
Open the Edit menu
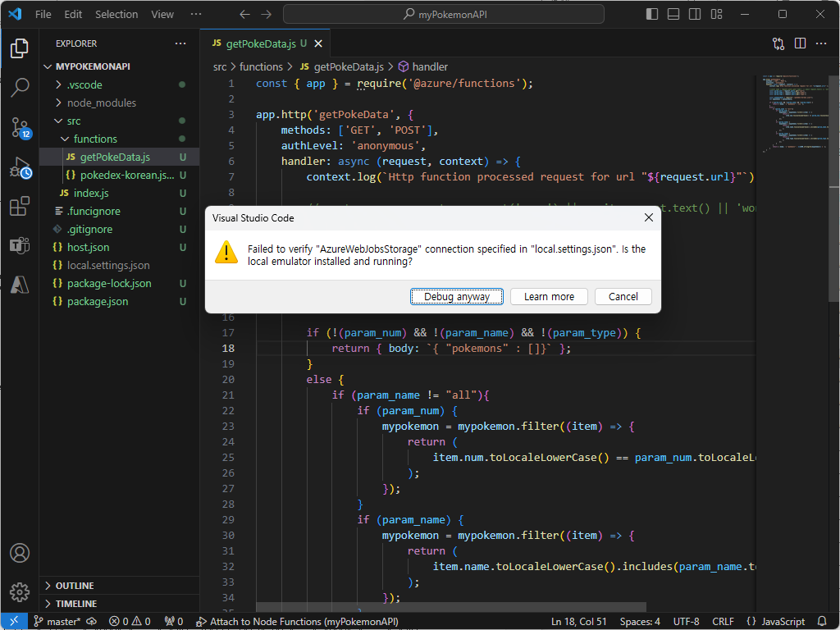click(x=73, y=15)
